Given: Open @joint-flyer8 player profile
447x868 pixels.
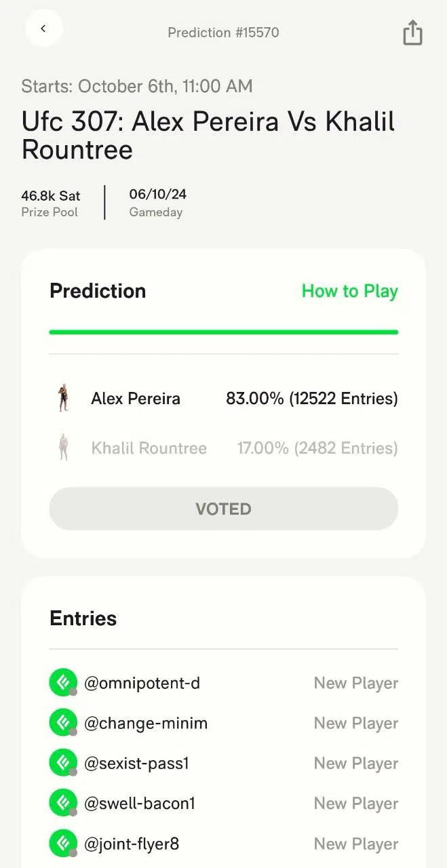Looking at the screenshot, I should coord(132,844).
